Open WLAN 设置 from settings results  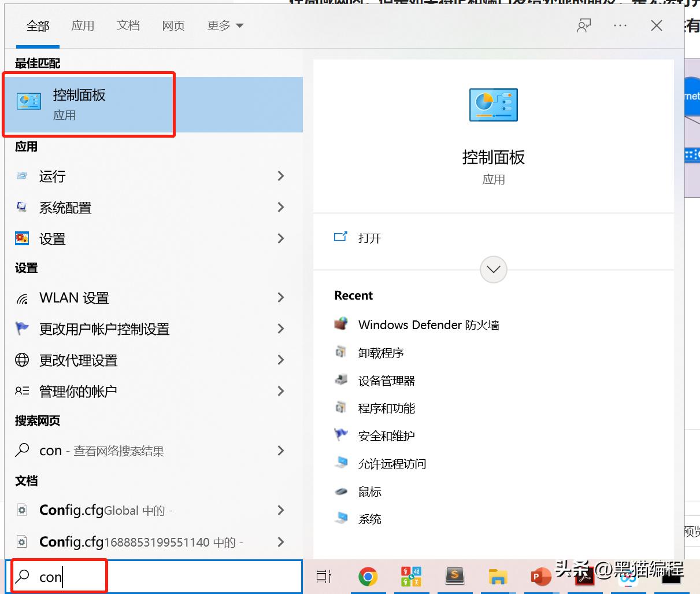74,298
